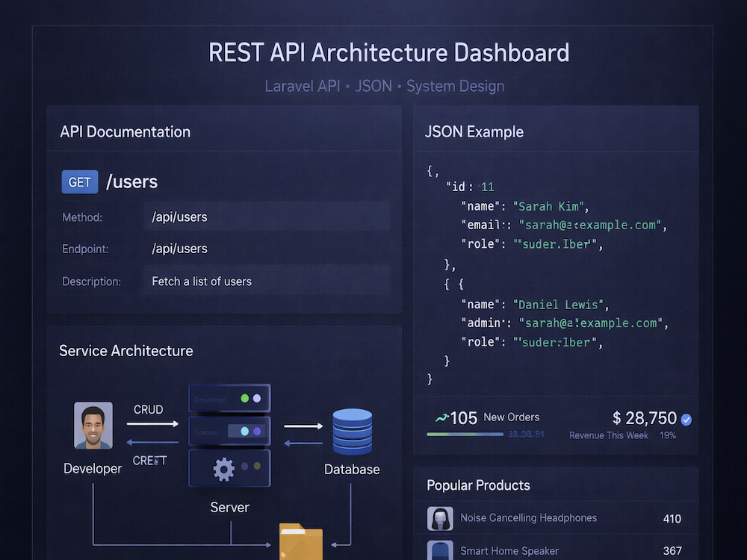Click the CRUD label above arrow

[x=148, y=409]
